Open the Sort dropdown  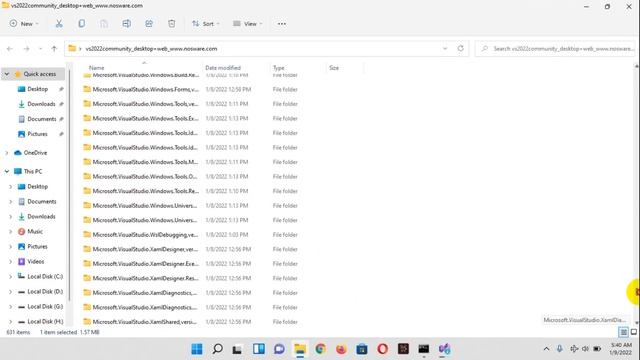pyautogui.click(x=206, y=24)
